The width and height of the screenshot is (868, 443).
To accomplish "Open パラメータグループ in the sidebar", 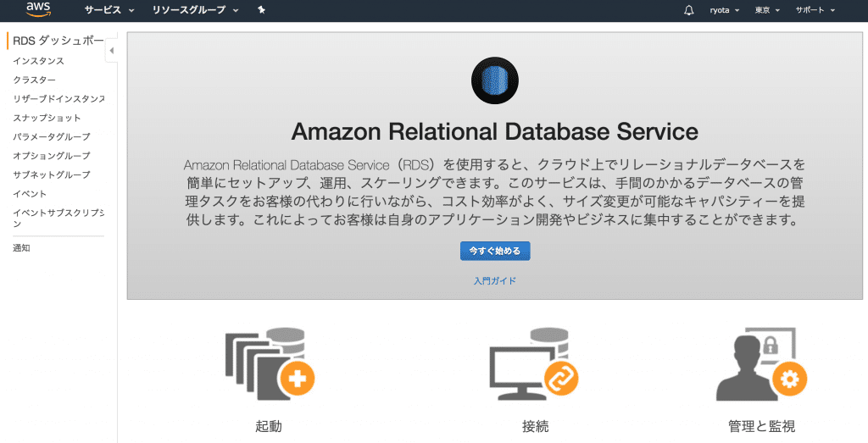I will tap(52, 136).
